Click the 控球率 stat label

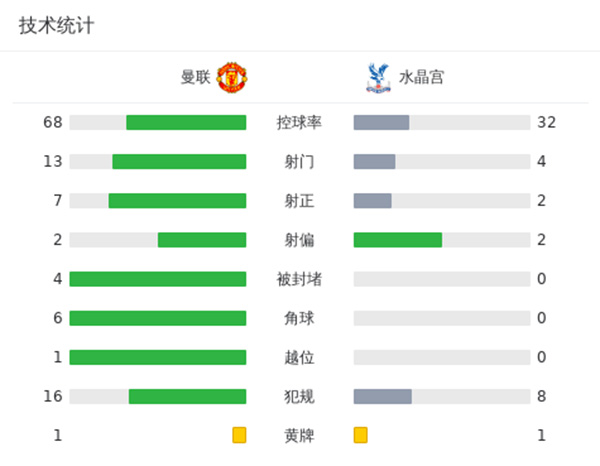[x=299, y=123]
